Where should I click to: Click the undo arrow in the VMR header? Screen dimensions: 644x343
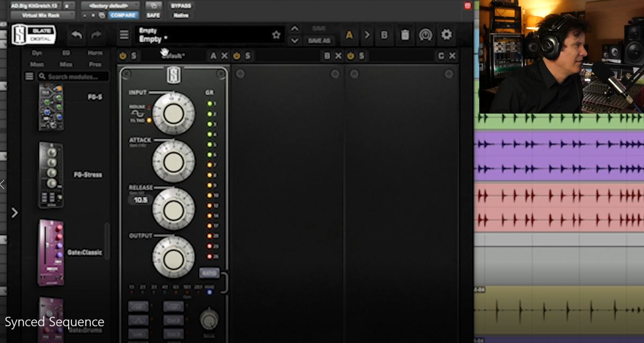76,34
